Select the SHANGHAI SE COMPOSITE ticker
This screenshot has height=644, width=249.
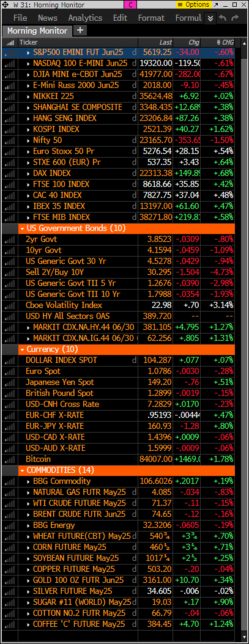[x=77, y=107]
